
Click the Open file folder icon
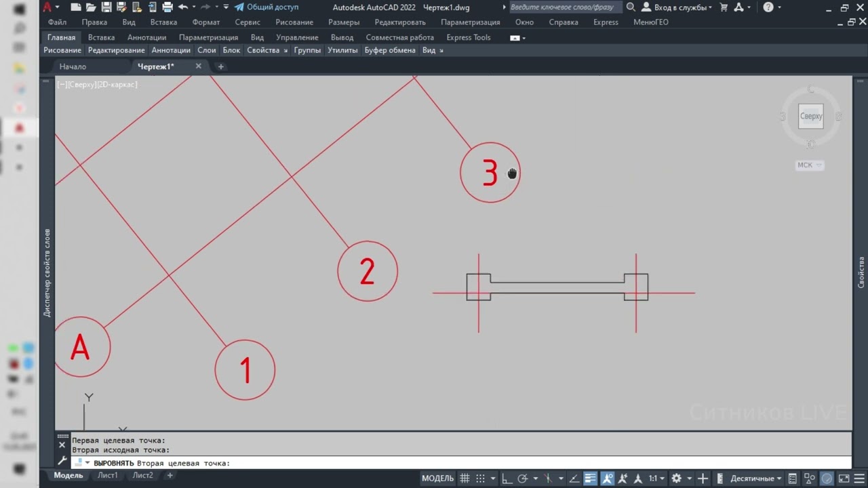(x=91, y=7)
